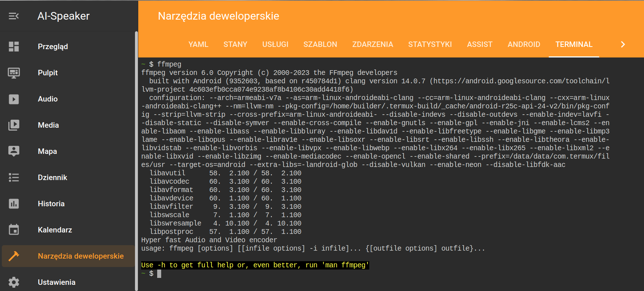Click the hammer icon for developer tools
644x291 pixels.
coord(14,256)
